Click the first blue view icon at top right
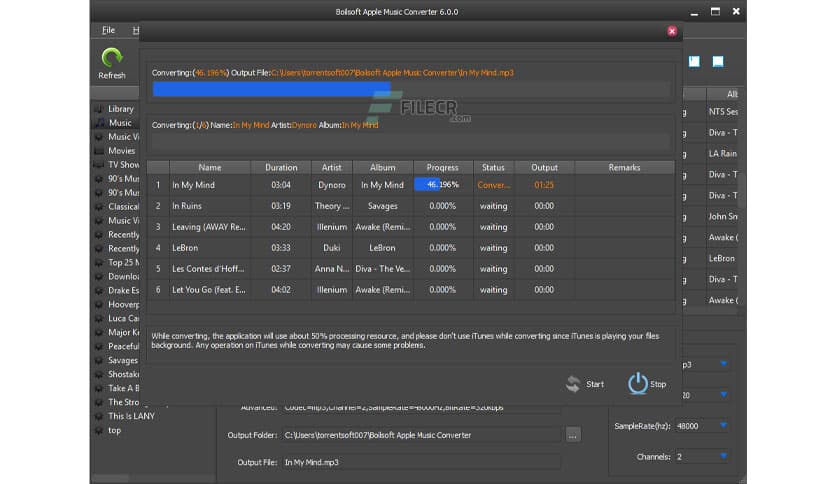Viewport: 836px width, 484px height. click(x=694, y=61)
